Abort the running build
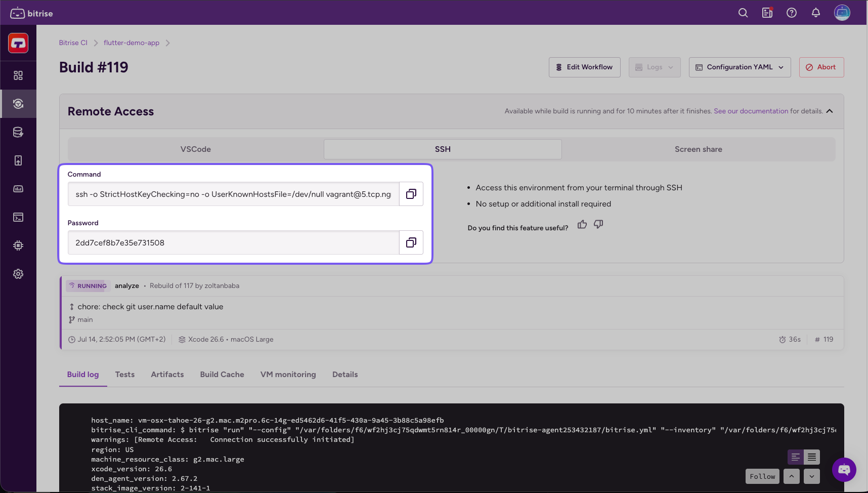This screenshot has width=868, height=493. click(821, 67)
